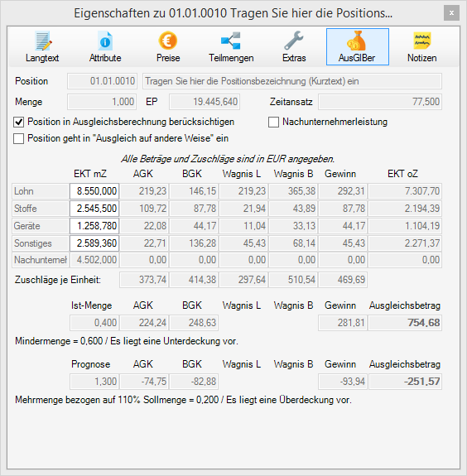Uncheck Position in Ausgleichsberechnung berücksichtigen
Image resolution: width=467 pixels, height=476 pixels.
(x=18, y=122)
